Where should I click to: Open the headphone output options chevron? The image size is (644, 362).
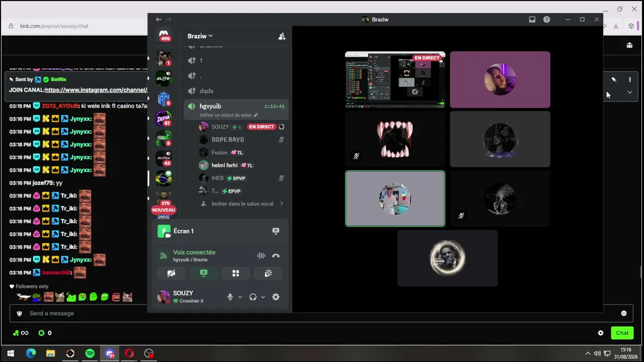pyautogui.click(x=263, y=297)
